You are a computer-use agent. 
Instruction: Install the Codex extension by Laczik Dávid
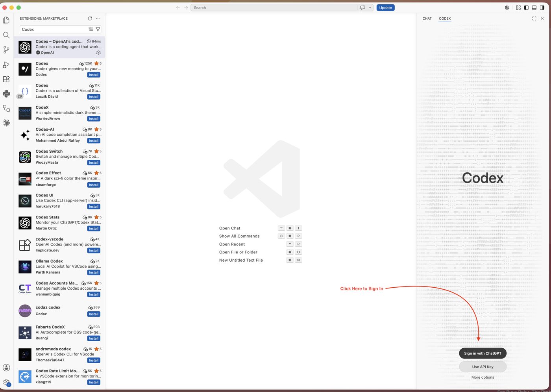[x=94, y=97]
